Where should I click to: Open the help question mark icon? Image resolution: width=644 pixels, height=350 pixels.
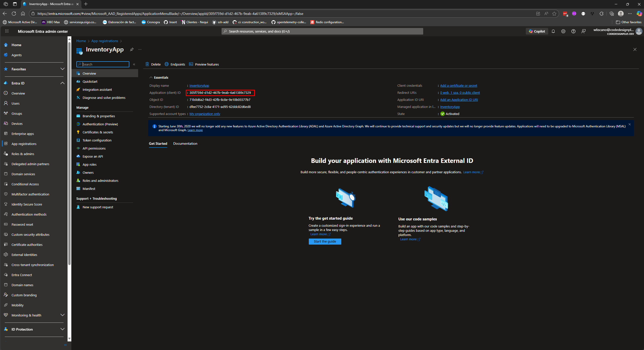[573, 31]
